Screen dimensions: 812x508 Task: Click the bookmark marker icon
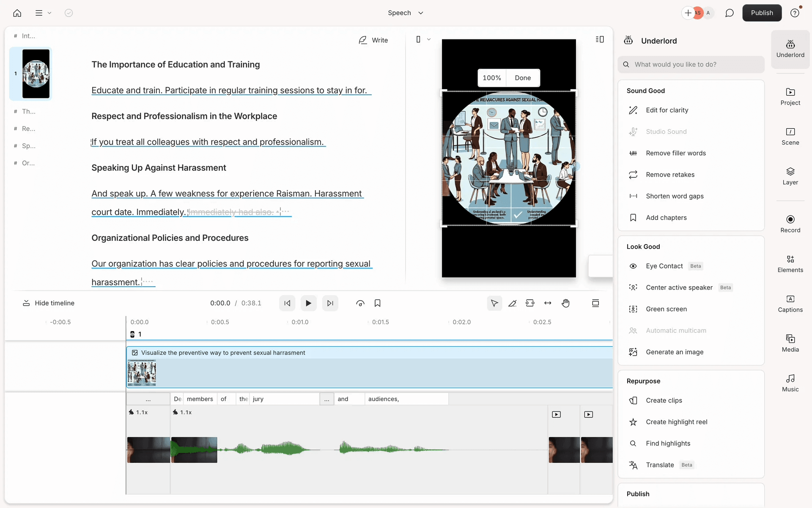(377, 303)
